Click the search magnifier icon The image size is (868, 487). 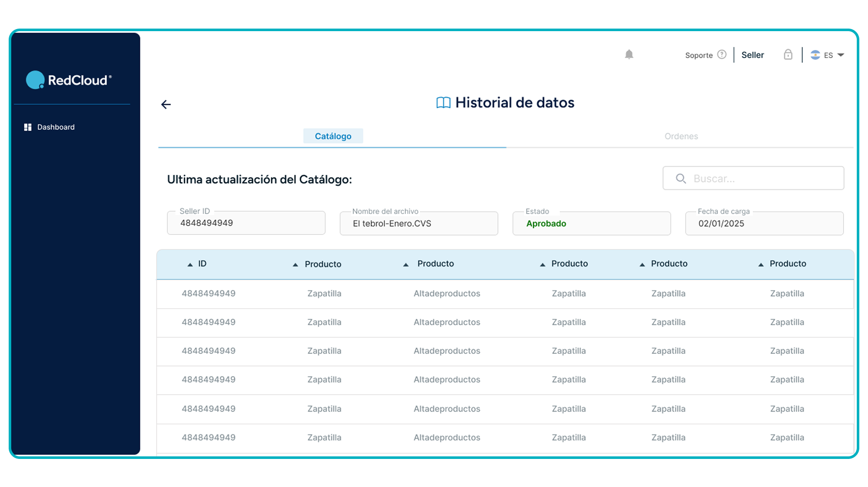tap(681, 179)
